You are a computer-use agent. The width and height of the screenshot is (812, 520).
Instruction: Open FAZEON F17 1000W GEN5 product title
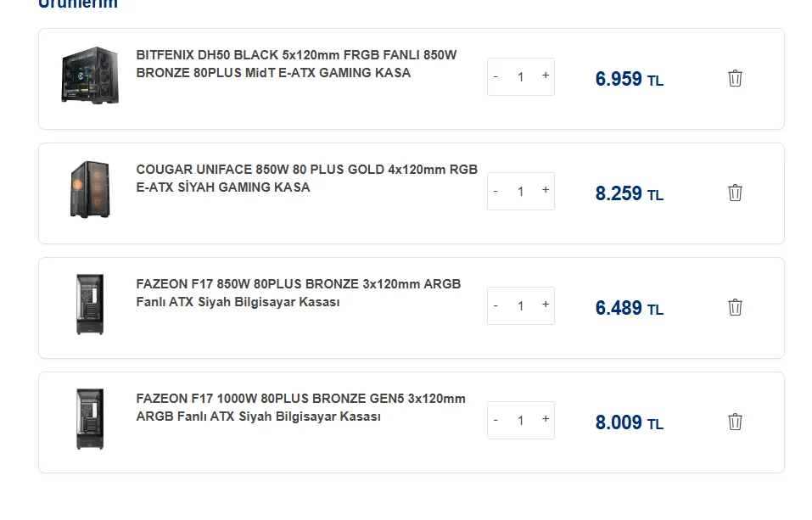[301, 407]
